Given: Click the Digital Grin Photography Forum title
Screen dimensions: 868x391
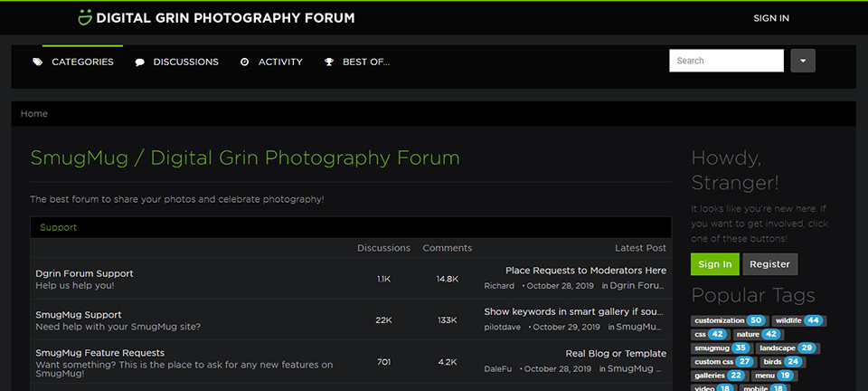Looking at the screenshot, I should pos(225,18).
